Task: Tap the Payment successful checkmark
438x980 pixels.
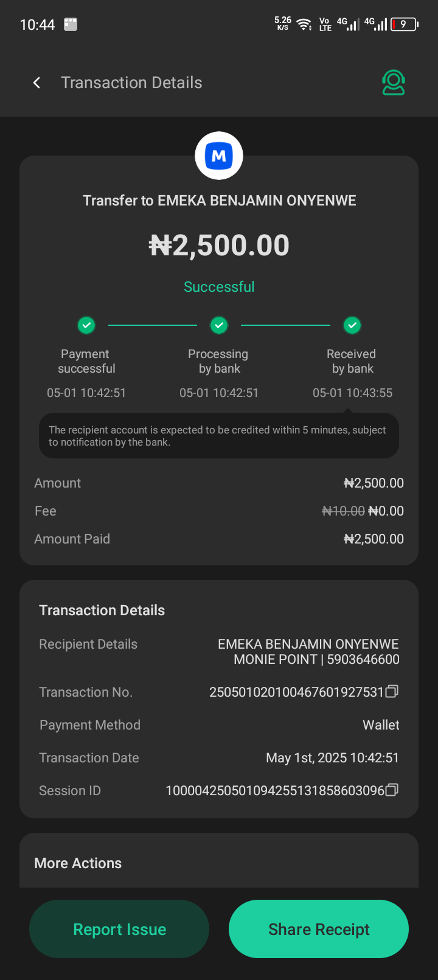Action: [x=86, y=325]
